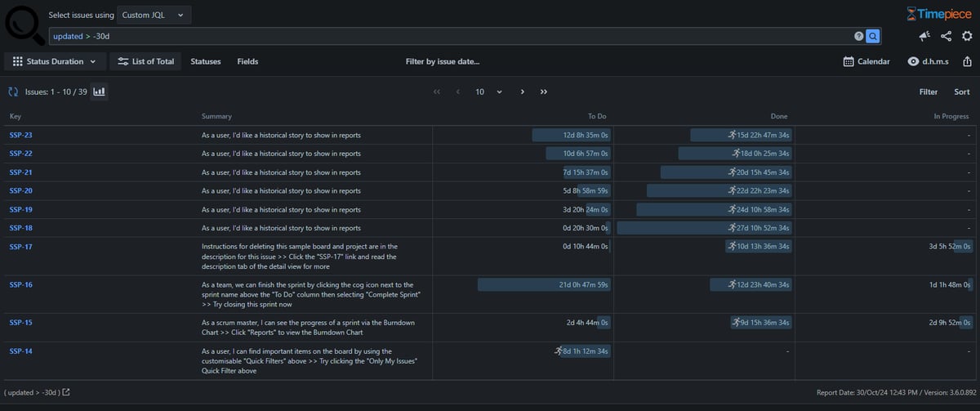Run the JQL search with magnifier button
Image resolution: width=980 pixels, height=411 pixels.
[873, 36]
